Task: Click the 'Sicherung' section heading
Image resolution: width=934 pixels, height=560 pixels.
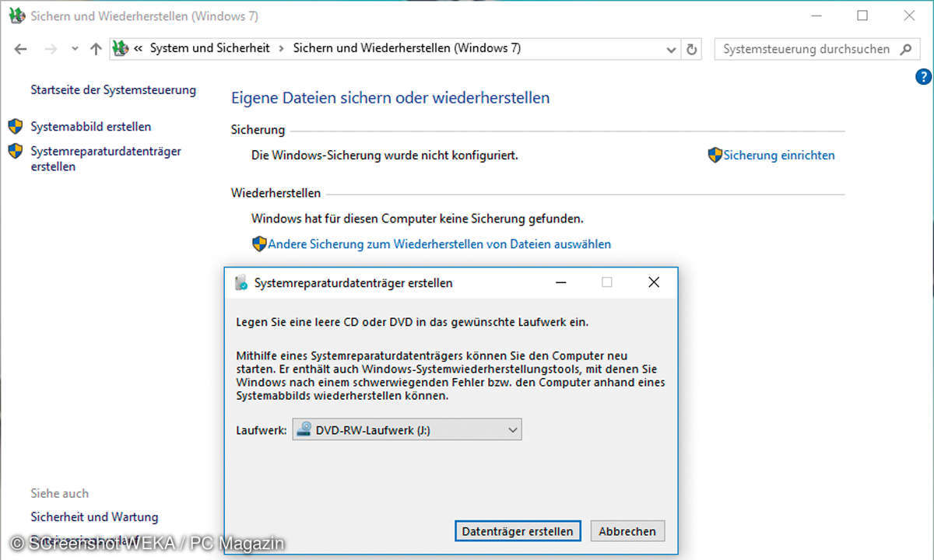Action: [x=258, y=130]
